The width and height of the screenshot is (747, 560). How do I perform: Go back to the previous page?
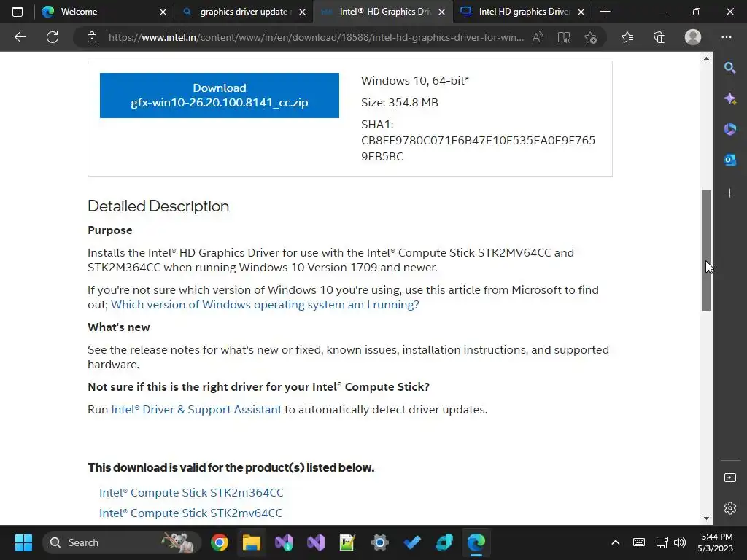pos(20,37)
